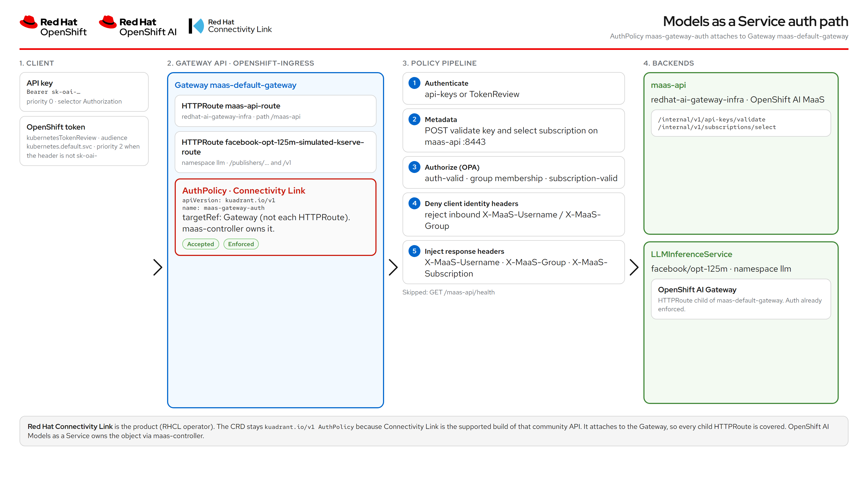Image resolution: width=868 pixels, height=488 pixels.
Task: Click the Skipped: GET /maas-api/health note
Action: pyautogui.click(x=448, y=292)
